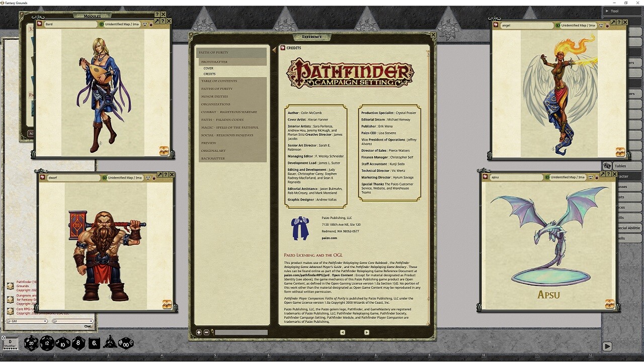This screenshot has width=644, height=362.
Task: Expand the Frontmatter section in the reference sidebar
Action: (x=215, y=62)
